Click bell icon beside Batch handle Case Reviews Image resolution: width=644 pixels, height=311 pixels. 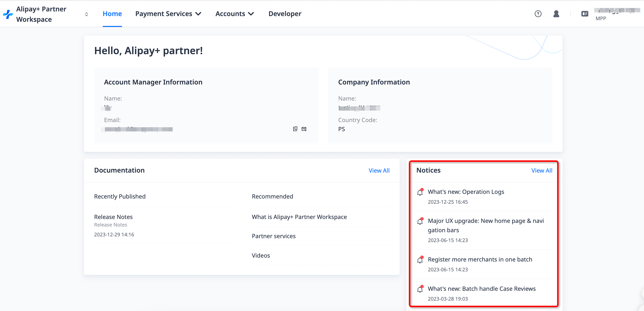(x=420, y=289)
